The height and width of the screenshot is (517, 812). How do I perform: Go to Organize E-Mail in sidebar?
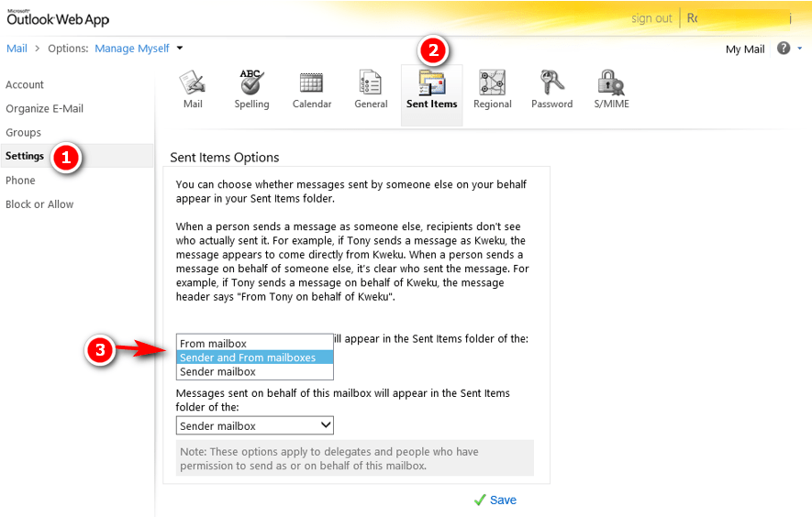tap(45, 109)
